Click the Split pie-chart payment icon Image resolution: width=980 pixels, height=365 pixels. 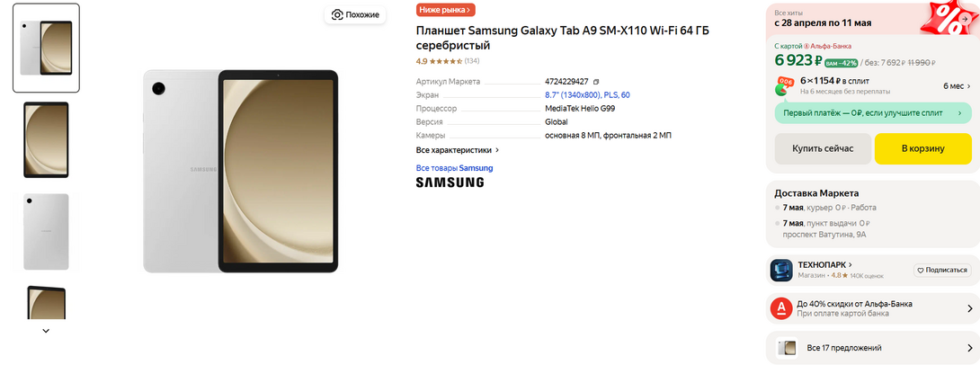pos(784,86)
